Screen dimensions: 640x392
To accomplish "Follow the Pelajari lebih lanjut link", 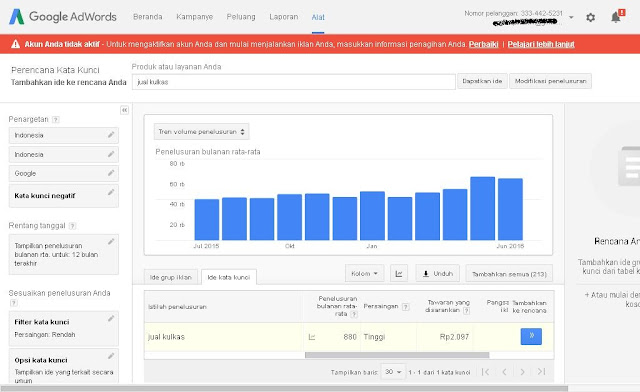I will [541, 44].
